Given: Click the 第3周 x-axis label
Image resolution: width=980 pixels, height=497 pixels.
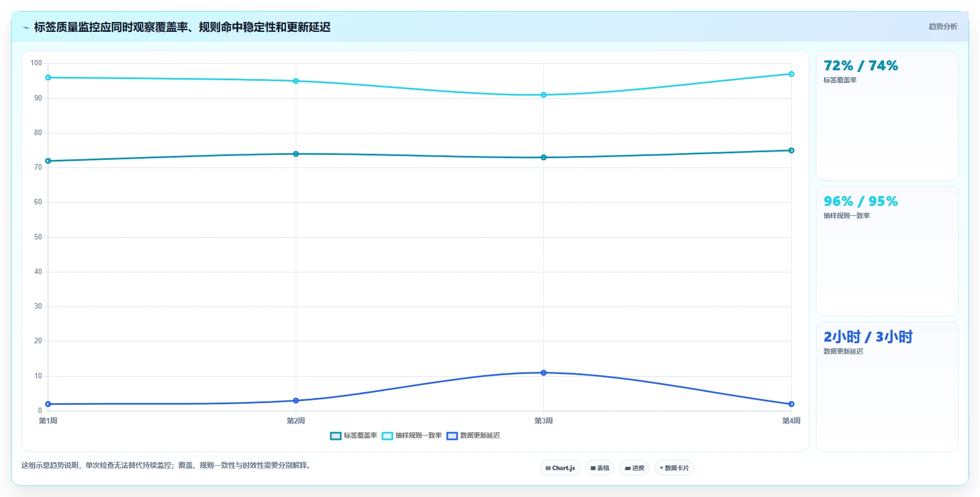Looking at the screenshot, I should coord(544,421).
